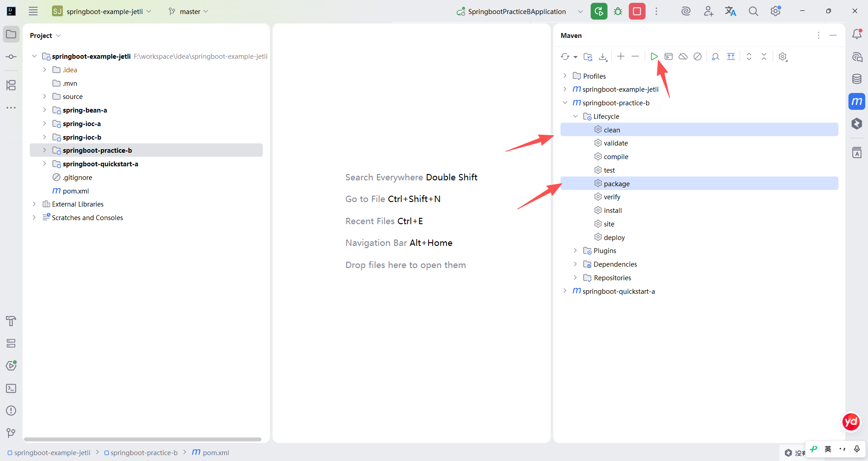
Task: Rerun SpringbootPracticeBApplication
Action: (x=599, y=11)
